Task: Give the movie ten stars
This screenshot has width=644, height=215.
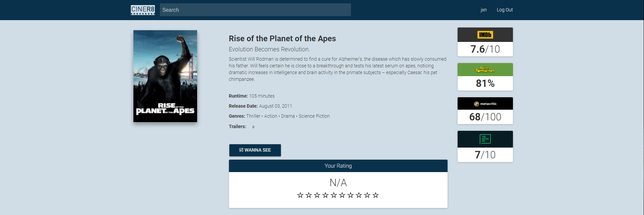Action: tap(375, 195)
